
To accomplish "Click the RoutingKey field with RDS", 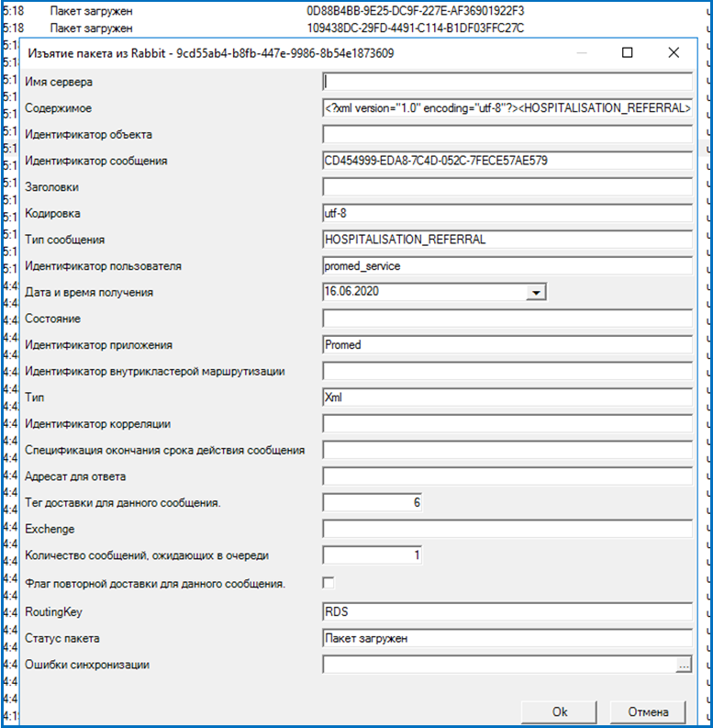I will [x=507, y=612].
